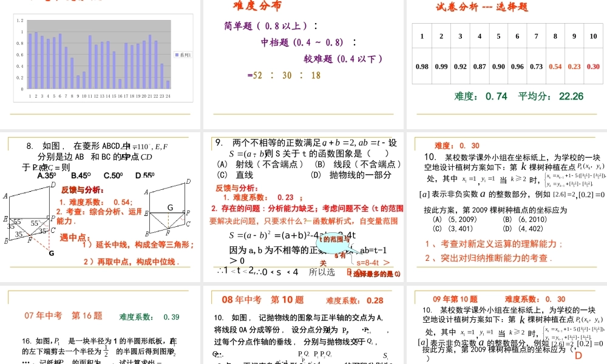Click table cell 0.99
Screen dimensions: 607x364
[441, 67]
